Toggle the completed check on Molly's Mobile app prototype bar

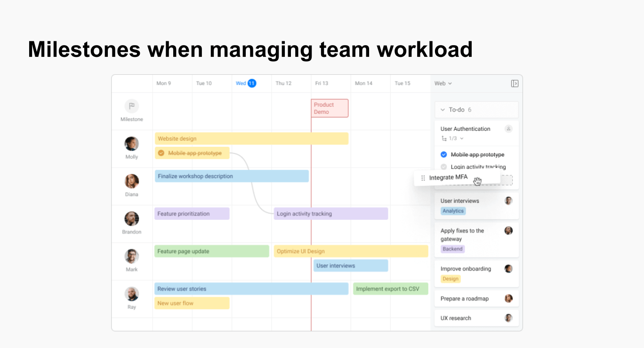[161, 153]
